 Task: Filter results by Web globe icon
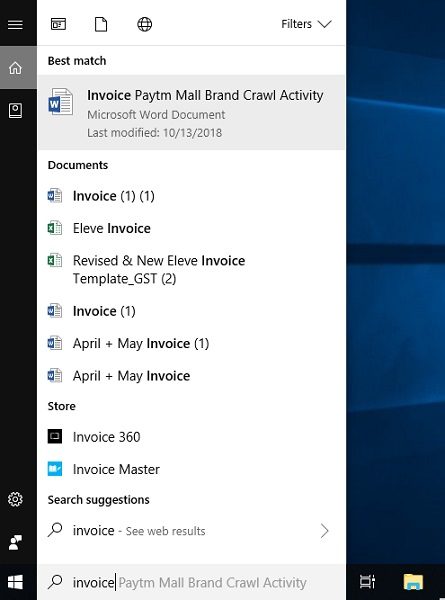point(145,24)
